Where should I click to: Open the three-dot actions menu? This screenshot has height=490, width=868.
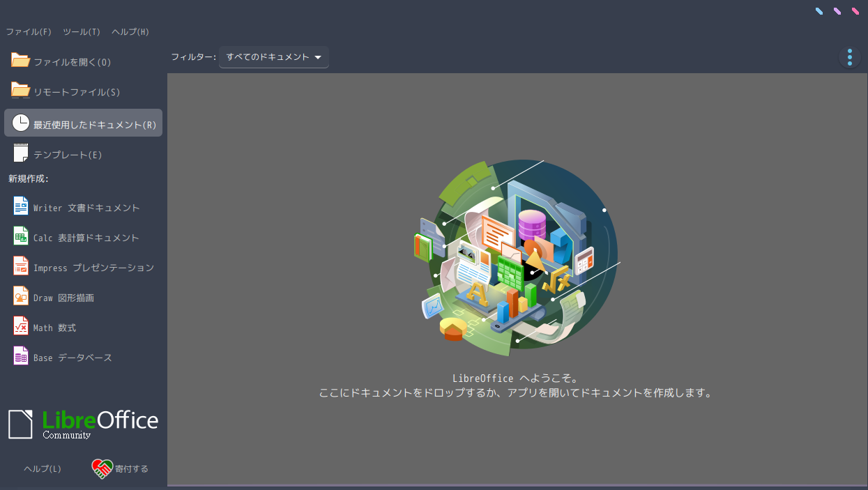[x=849, y=57]
